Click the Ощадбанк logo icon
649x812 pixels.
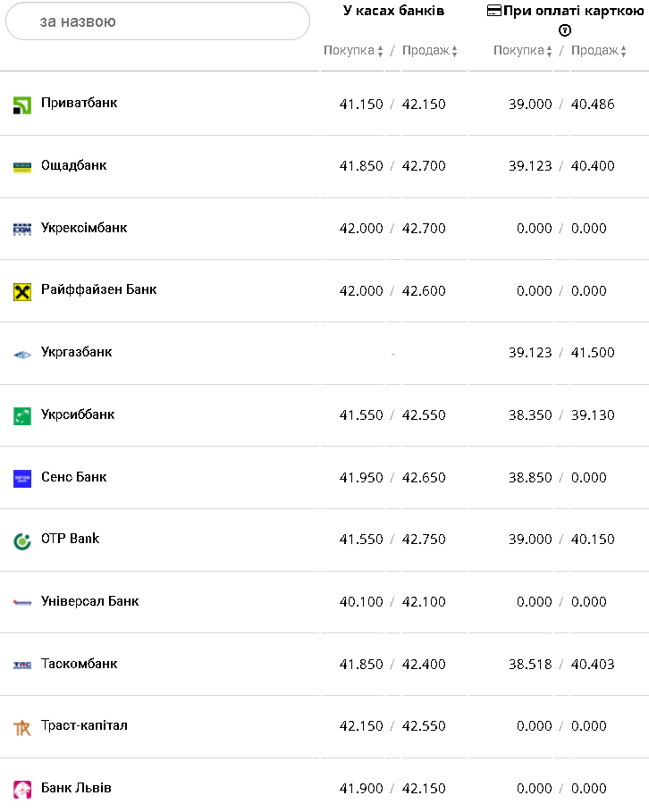coord(22,167)
